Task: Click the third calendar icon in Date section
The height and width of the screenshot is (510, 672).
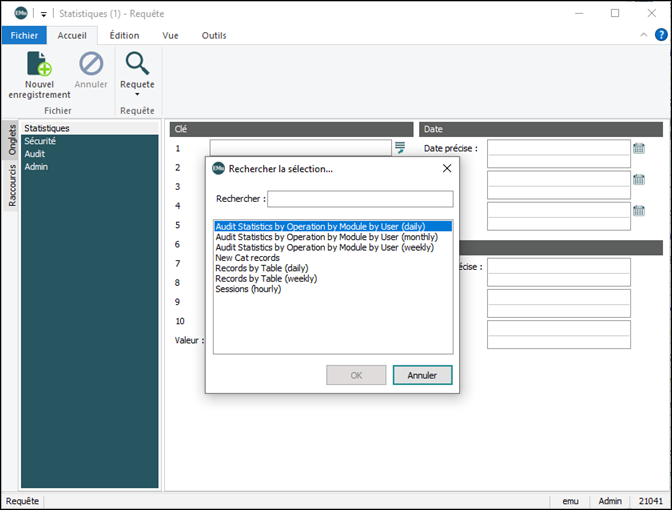Action: 639,210
